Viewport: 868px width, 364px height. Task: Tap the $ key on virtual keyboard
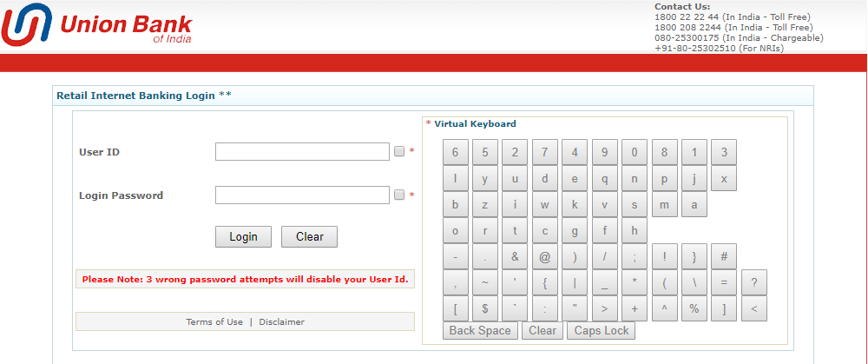pyautogui.click(x=485, y=308)
